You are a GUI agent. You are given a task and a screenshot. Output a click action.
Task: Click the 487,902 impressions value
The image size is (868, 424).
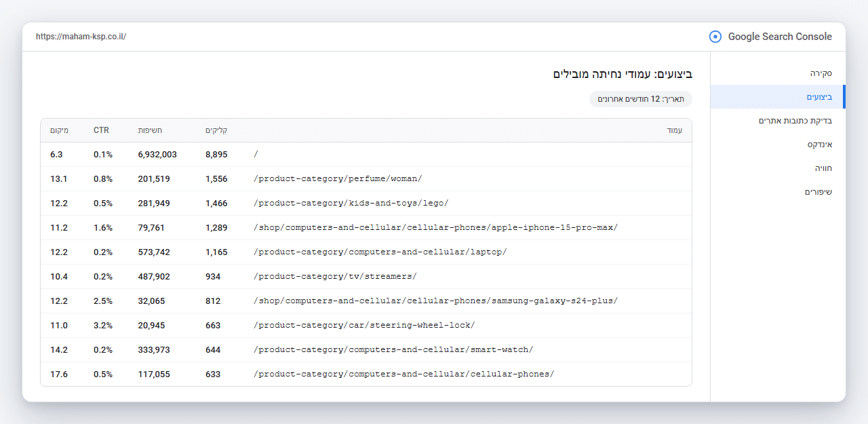click(154, 277)
